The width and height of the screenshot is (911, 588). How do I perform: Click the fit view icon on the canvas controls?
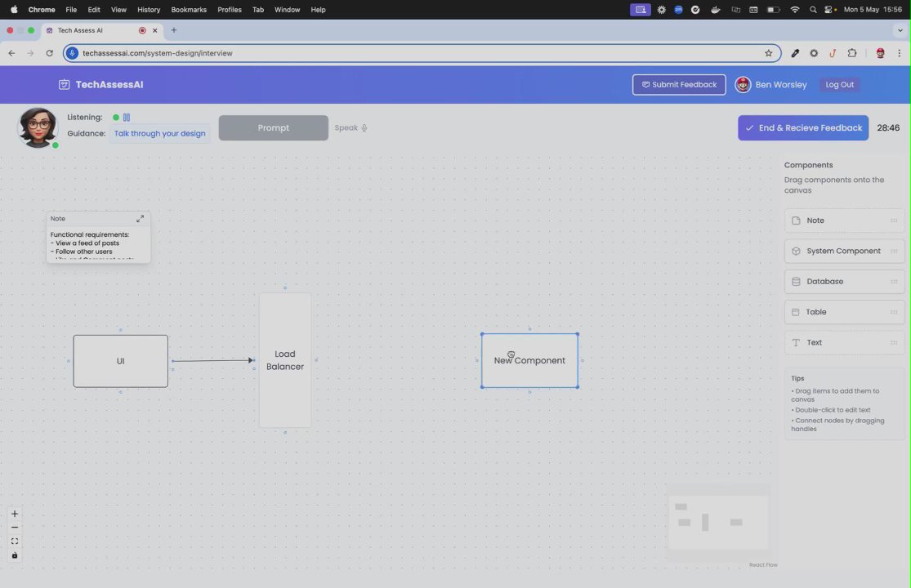[15, 541]
